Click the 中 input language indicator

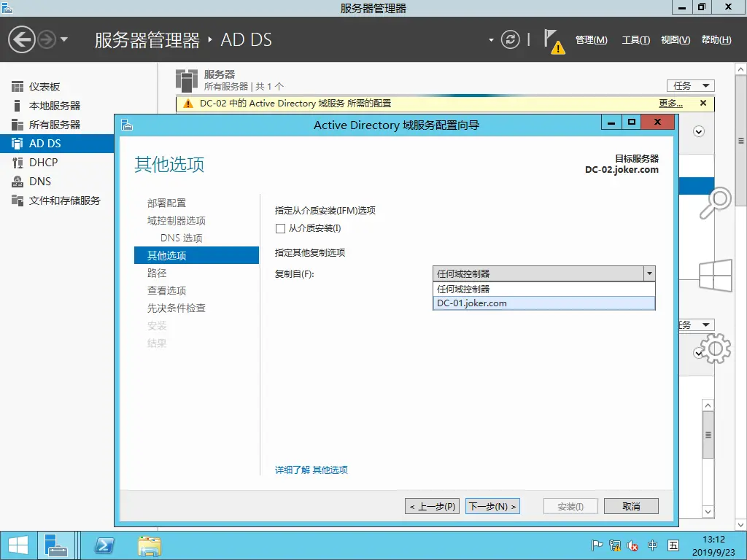[653, 545]
